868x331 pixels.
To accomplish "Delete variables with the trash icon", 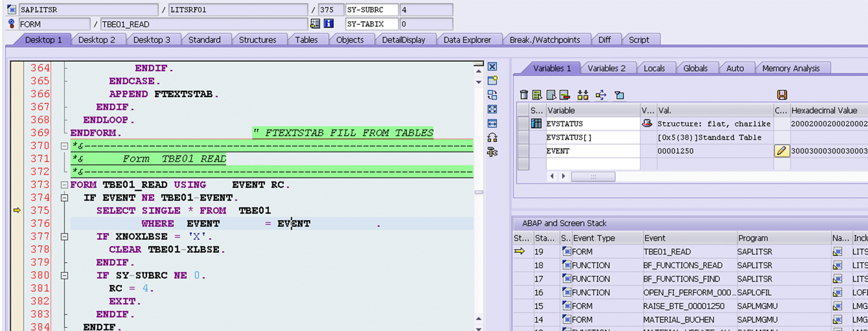I will 524,95.
